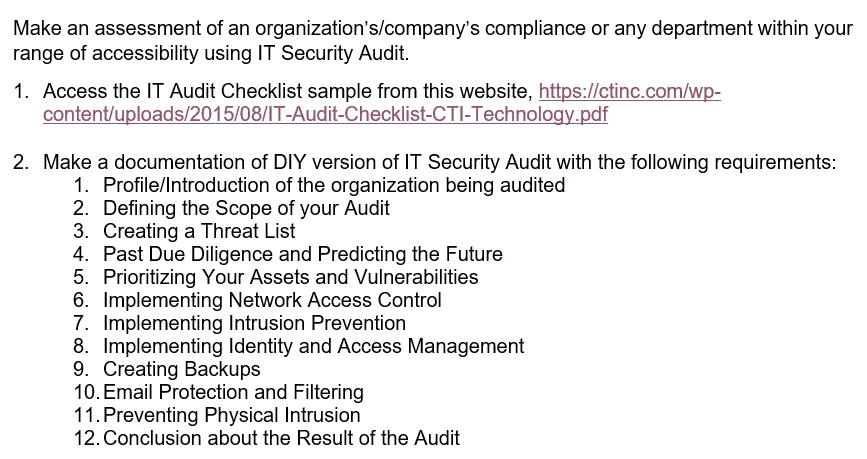867x459 pixels.
Task: Click the words 'with the following requirements:'
Action: (x=696, y=162)
